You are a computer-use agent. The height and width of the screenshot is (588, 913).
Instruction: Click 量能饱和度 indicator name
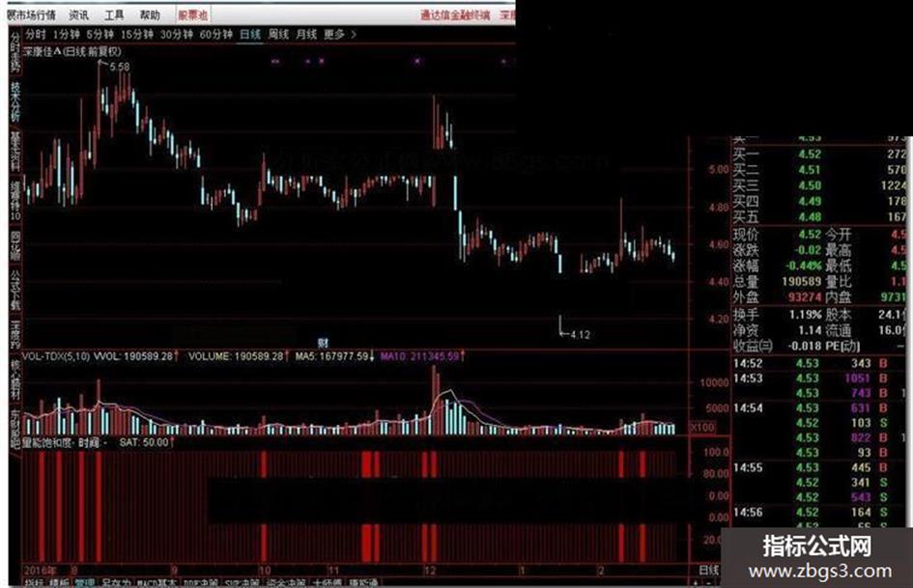pyautogui.click(x=46, y=442)
